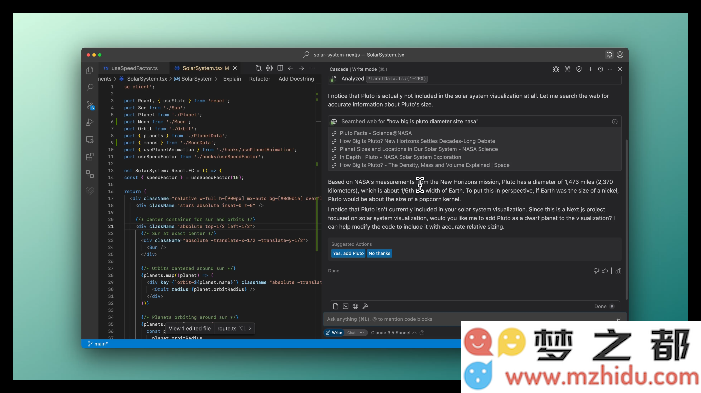Switch to the first editor tab
Image resolution: width=701 pixels, height=393 pixels.
coord(131,68)
